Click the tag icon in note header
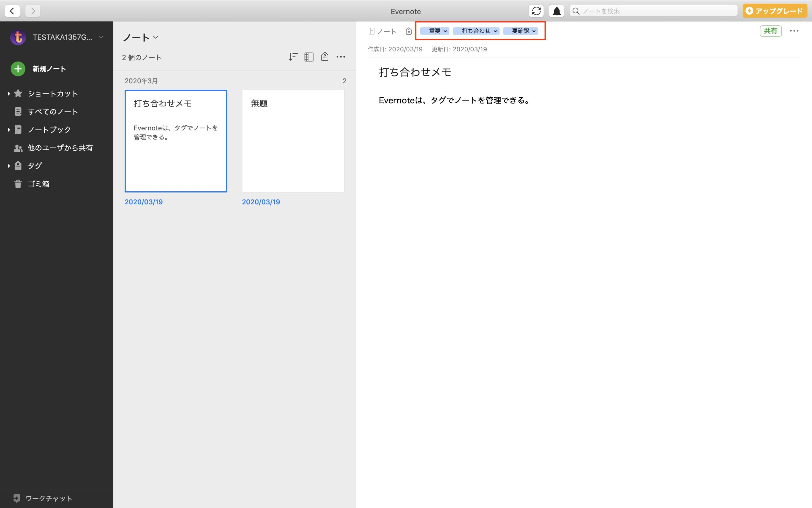The width and height of the screenshot is (812, 508). point(408,31)
